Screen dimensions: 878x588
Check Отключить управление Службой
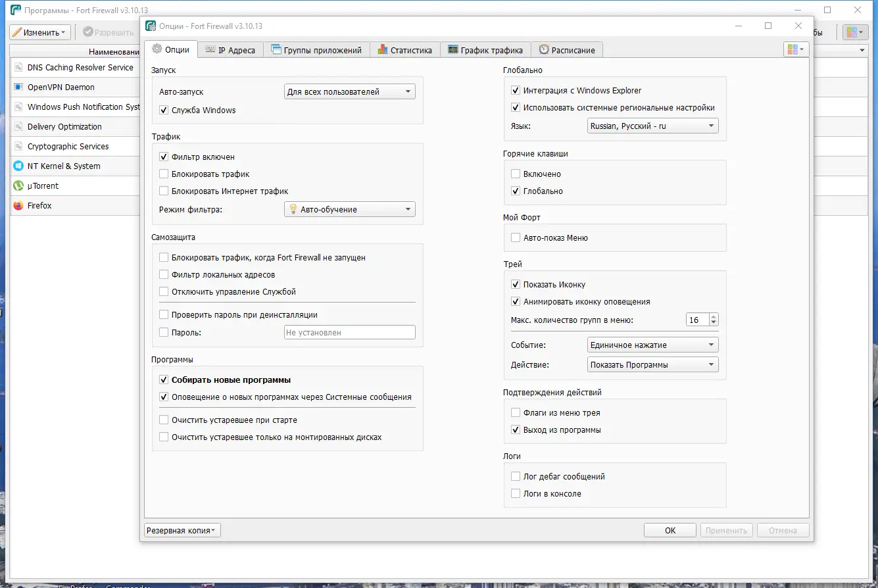[x=164, y=292]
